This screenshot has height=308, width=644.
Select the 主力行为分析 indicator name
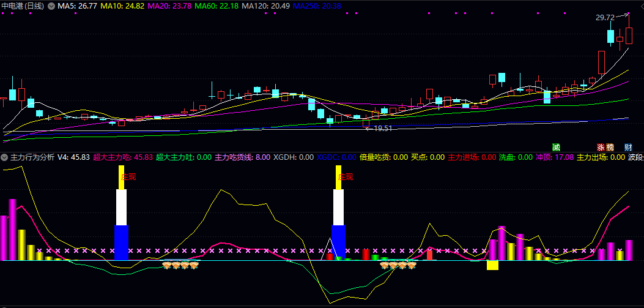[32, 157]
